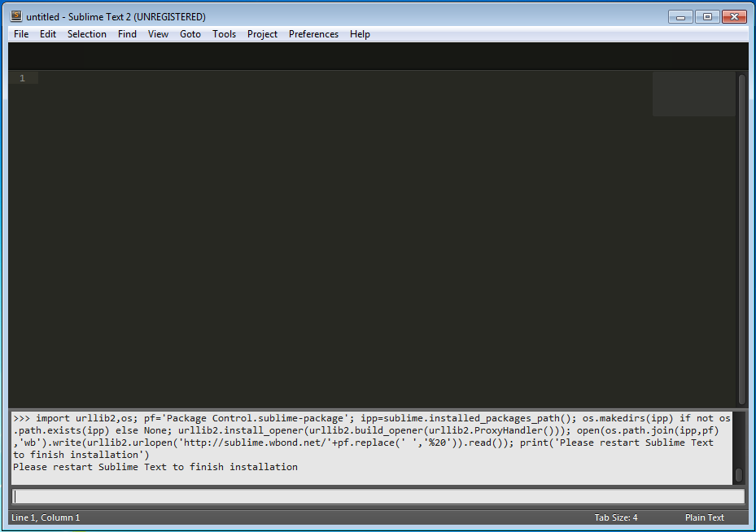The image size is (756, 532).
Task: Click the import urllib2 command text in console
Action: [372, 437]
